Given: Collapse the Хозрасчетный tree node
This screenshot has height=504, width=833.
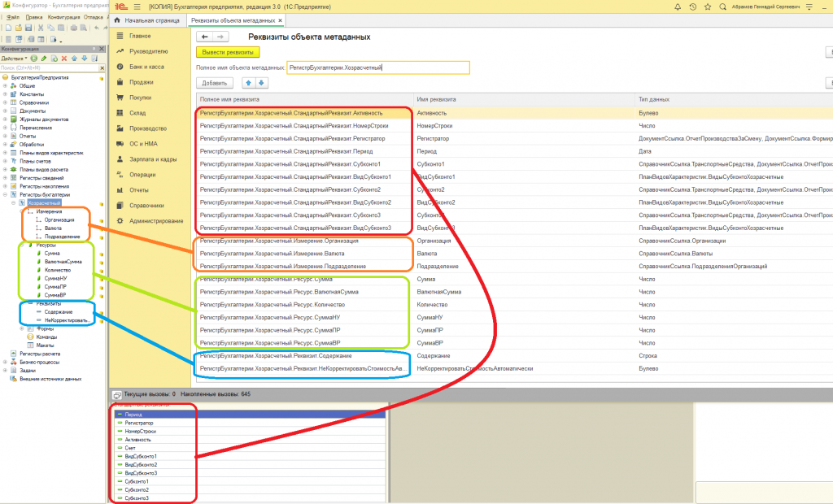Looking at the screenshot, I should click(14, 203).
